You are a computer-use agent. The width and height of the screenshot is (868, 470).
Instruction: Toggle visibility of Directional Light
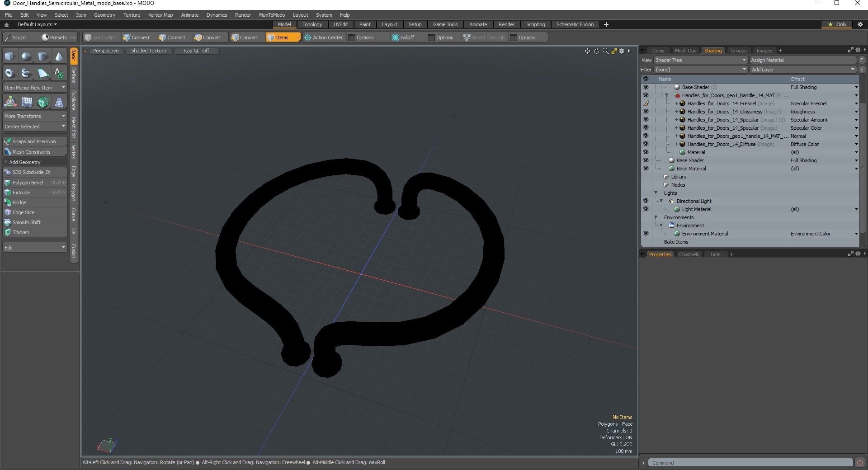646,201
